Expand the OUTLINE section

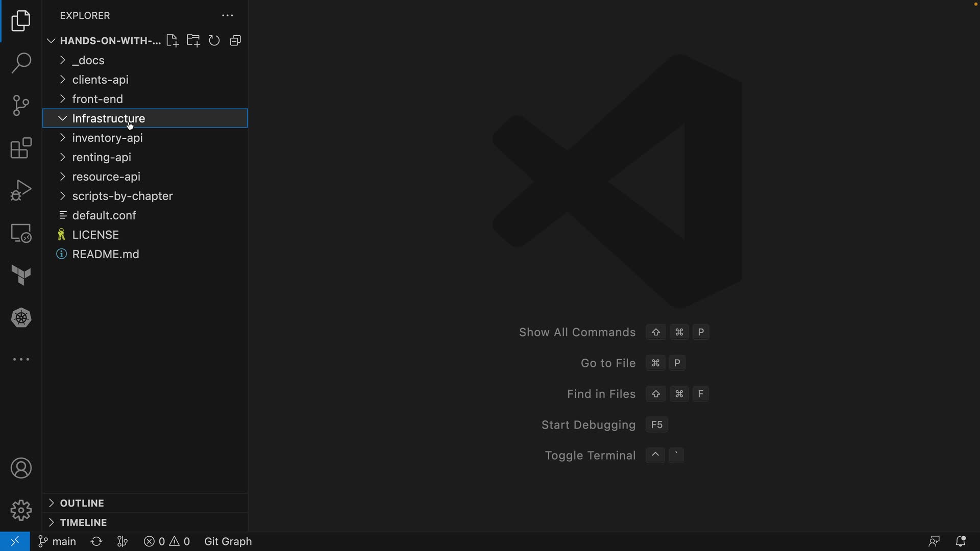click(82, 503)
